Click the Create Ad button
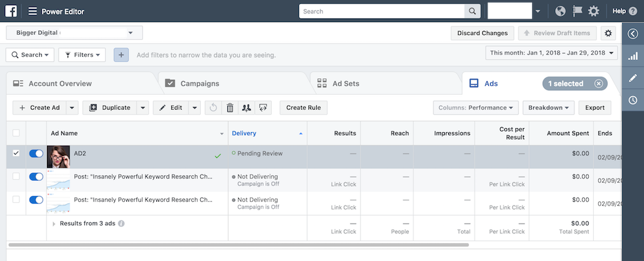Screen dimensions: 644x261 [39, 108]
